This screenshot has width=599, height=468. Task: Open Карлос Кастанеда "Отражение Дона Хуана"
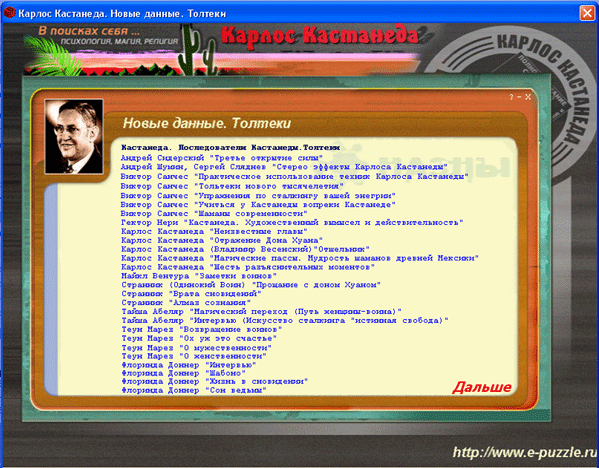point(222,240)
